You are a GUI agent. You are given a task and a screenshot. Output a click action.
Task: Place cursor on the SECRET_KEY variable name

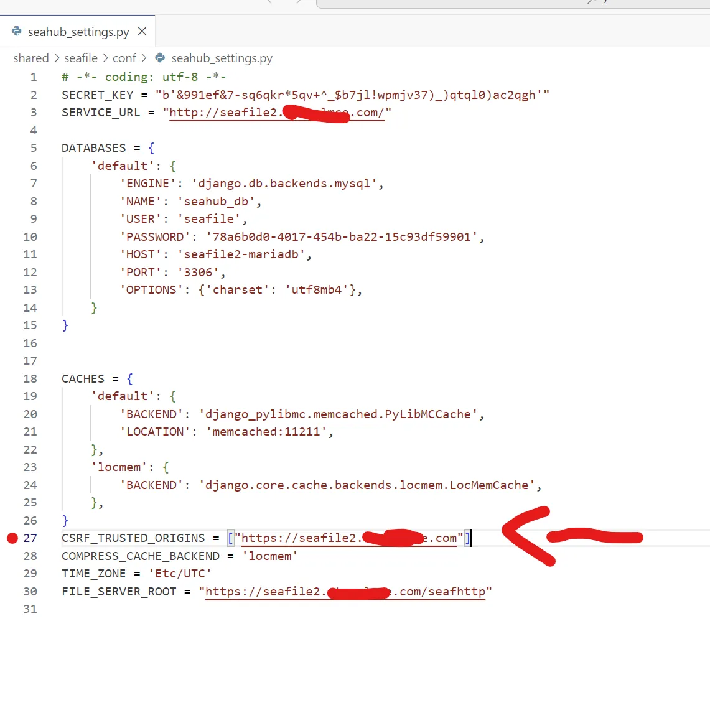[x=97, y=95]
